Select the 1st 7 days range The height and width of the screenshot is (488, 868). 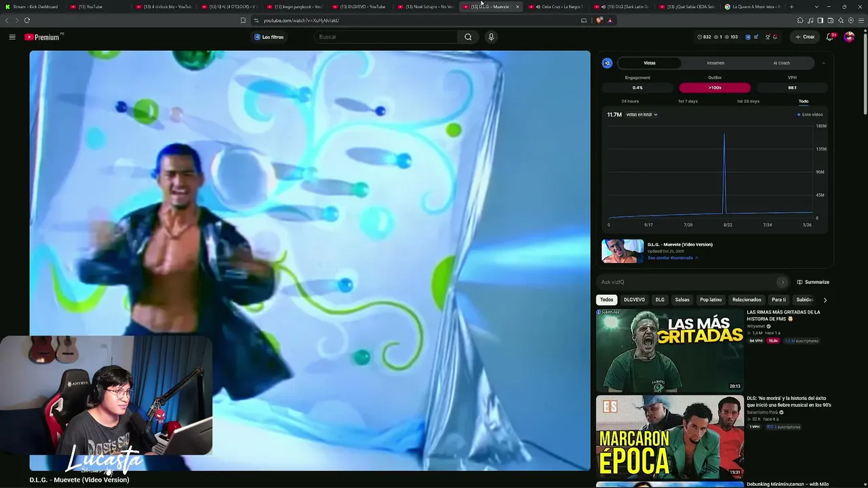pos(688,101)
